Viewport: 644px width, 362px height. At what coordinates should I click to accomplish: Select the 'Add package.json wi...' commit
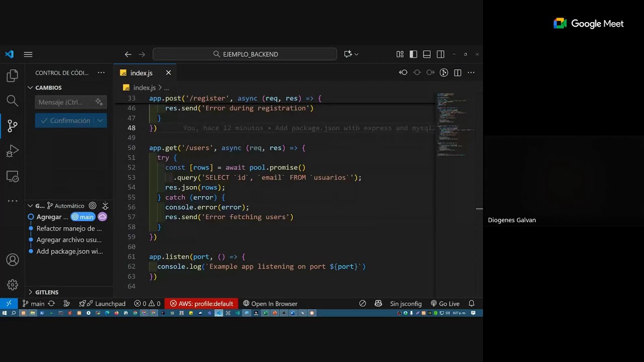[x=69, y=251]
